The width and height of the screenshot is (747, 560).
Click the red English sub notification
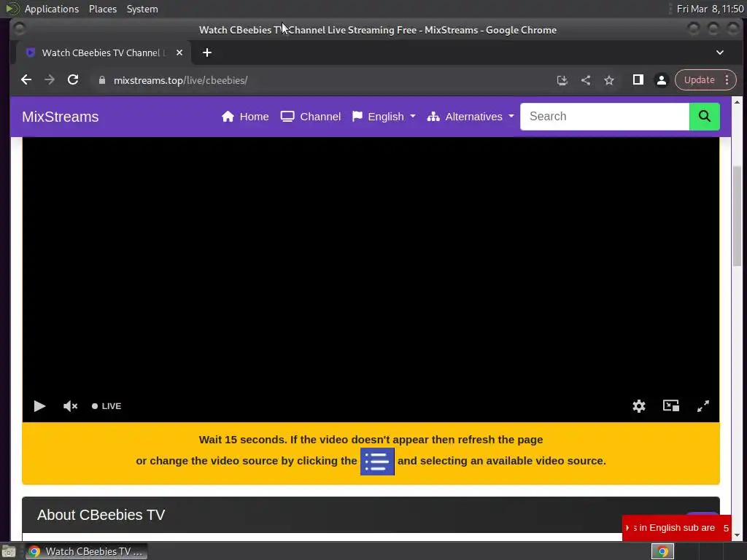[676, 528]
